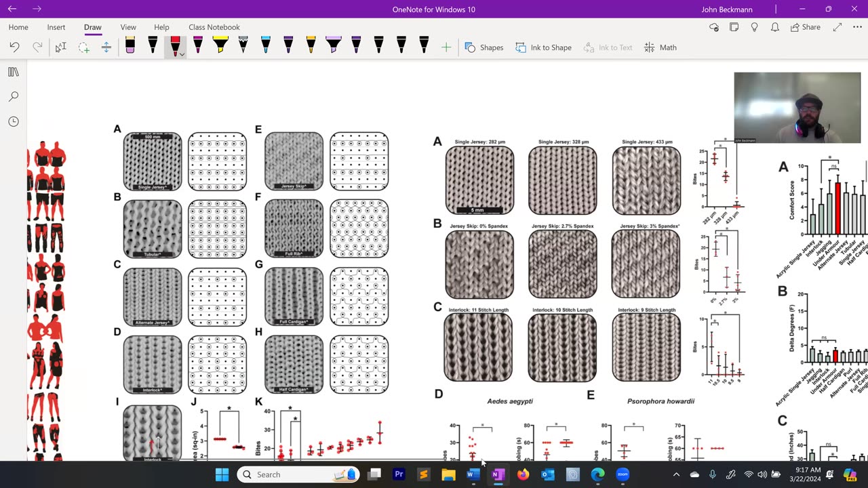
Task: Switch to Zoom in the taskbar
Action: point(623,474)
